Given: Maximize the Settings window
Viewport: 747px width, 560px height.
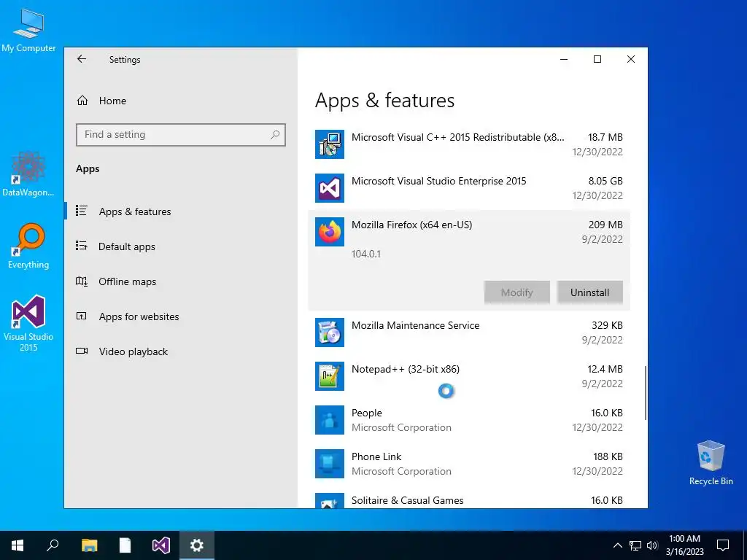Looking at the screenshot, I should (597, 59).
